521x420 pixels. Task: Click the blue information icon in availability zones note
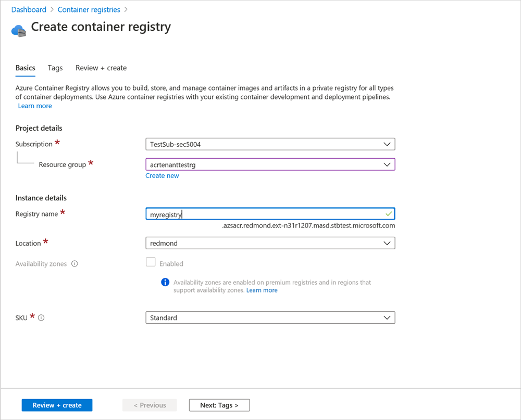[x=165, y=282]
